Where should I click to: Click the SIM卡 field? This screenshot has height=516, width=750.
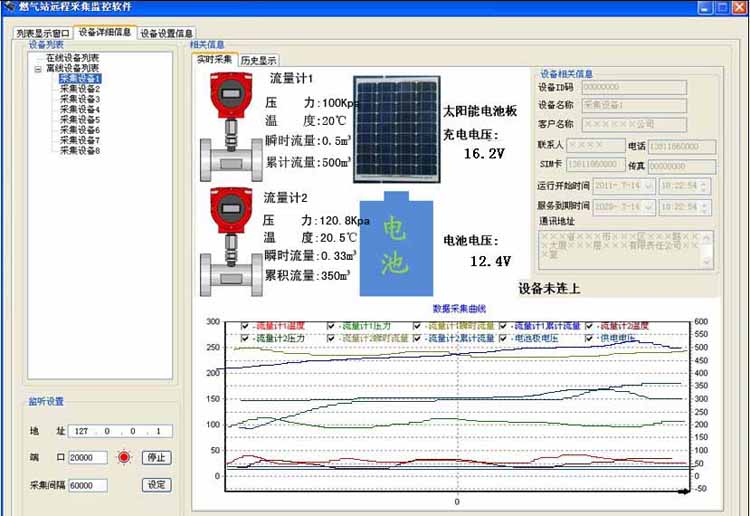596,165
